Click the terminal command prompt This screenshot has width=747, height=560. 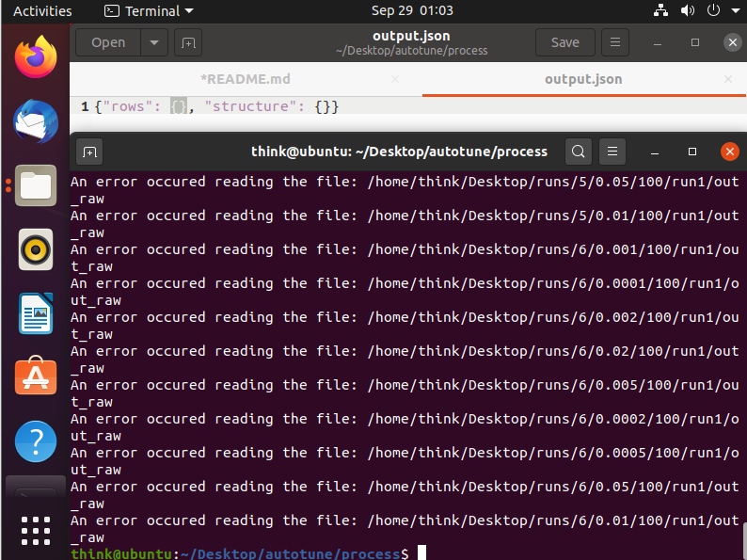(x=240, y=553)
